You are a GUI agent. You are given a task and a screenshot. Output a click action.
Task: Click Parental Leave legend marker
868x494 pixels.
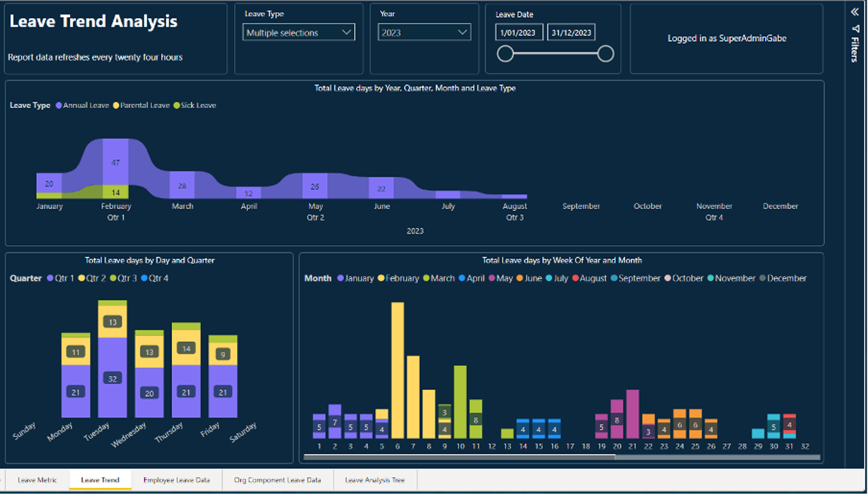coord(116,106)
